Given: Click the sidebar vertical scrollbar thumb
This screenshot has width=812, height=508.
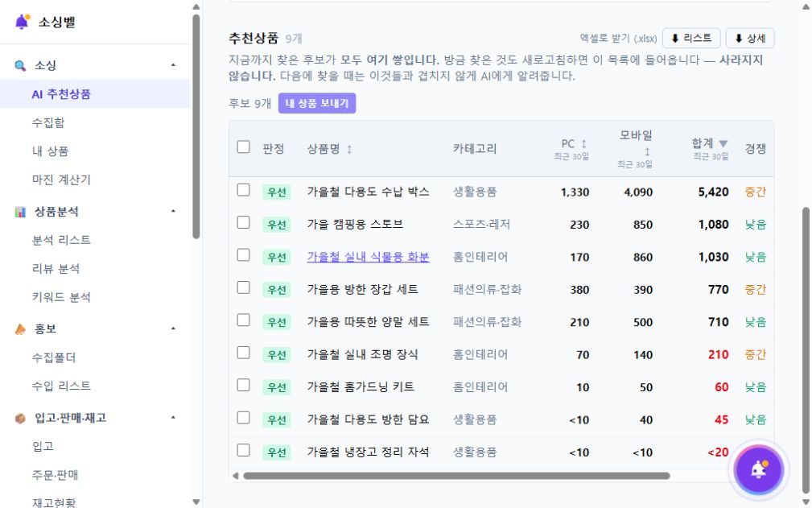Looking at the screenshot, I should point(196,127).
